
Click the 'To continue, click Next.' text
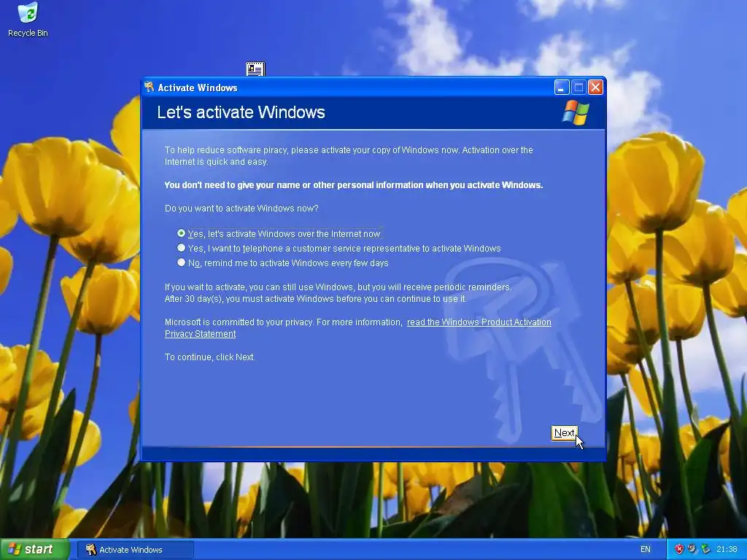click(209, 357)
